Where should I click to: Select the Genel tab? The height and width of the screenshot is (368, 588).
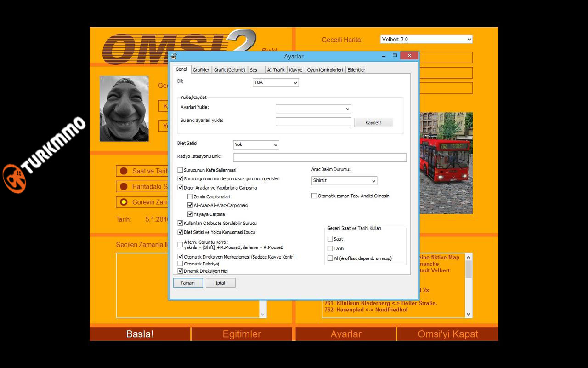tap(181, 69)
